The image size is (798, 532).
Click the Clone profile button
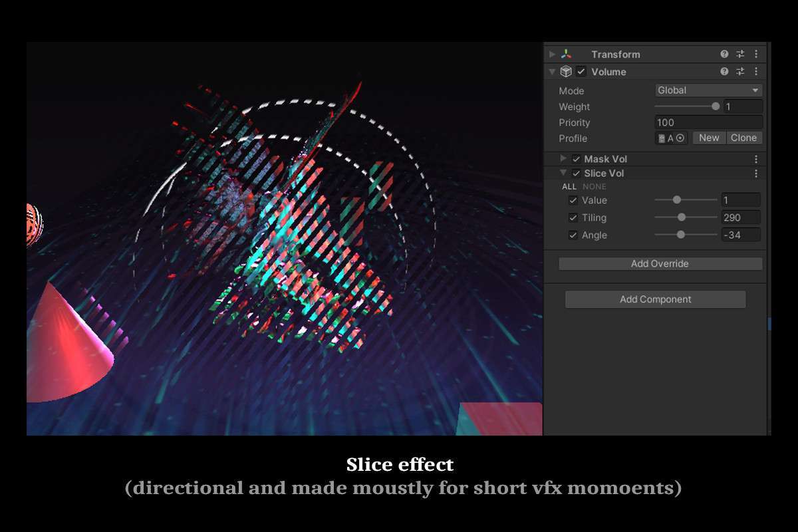coord(743,138)
